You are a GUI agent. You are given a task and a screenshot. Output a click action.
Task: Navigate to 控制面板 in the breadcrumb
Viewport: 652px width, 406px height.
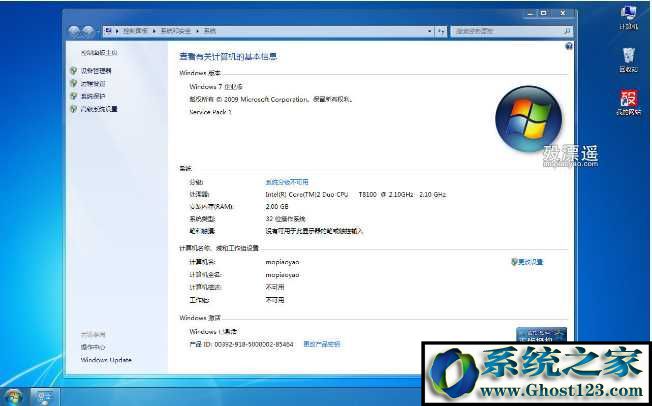(136, 31)
